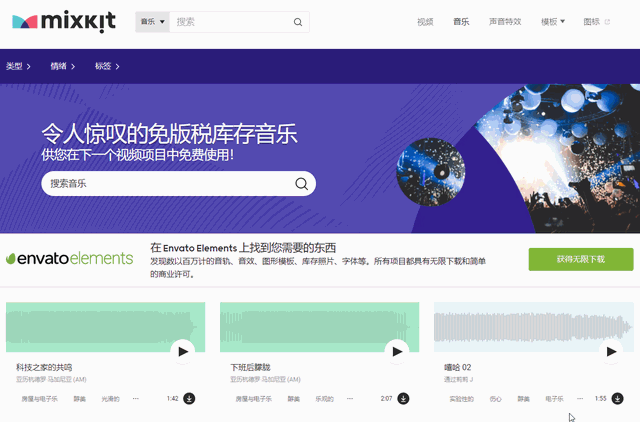640x422 pixels.
Task: Expand the 模板 dropdown menu
Action: (553, 22)
